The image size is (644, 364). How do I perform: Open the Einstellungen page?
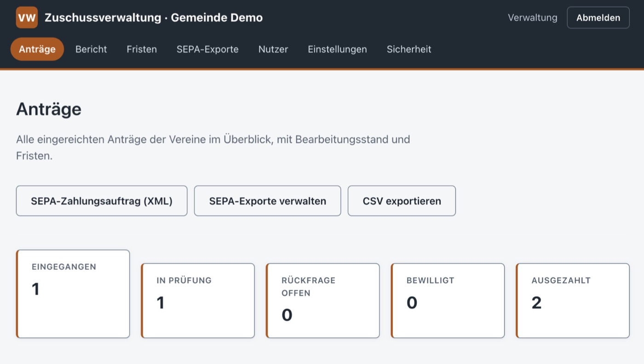click(x=337, y=49)
